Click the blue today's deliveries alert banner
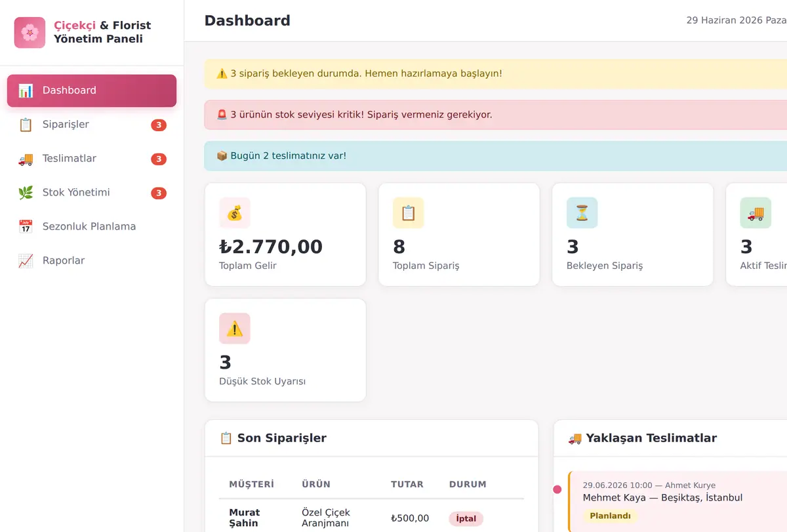787x532 pixels. (x=496, y=156)
